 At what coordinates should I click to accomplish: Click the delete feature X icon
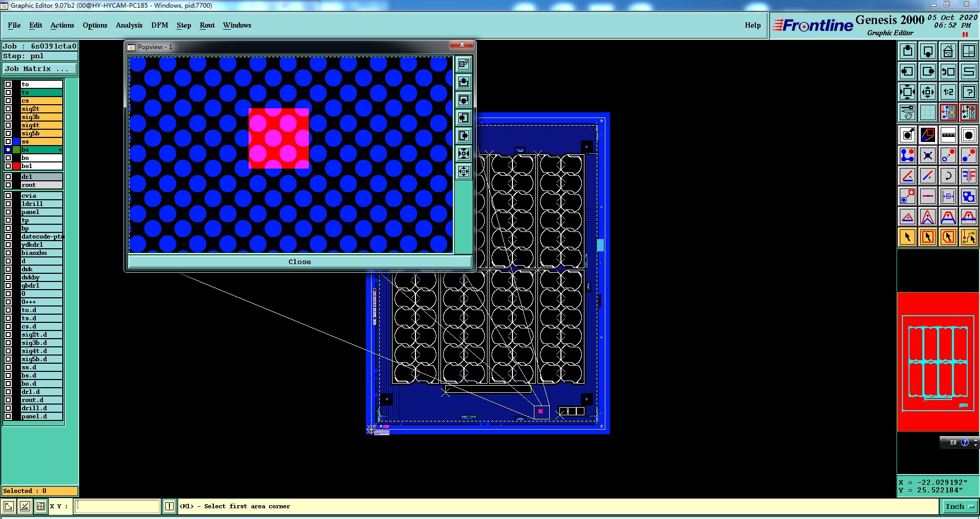(928, 155)
